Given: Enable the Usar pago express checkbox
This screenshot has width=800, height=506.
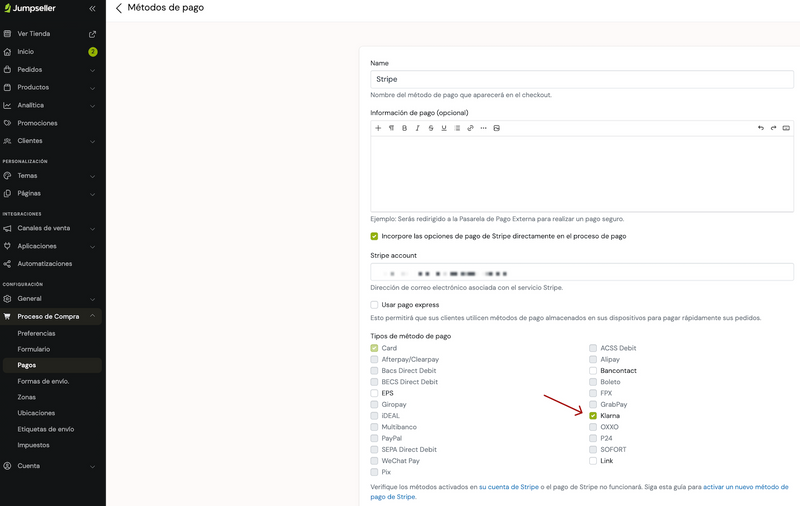Looking at the screenshot, I should [374, 305].
